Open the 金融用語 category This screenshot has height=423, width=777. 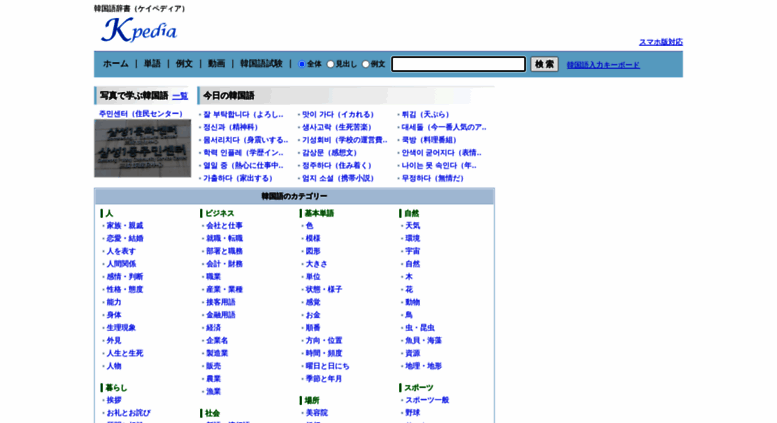221,315
